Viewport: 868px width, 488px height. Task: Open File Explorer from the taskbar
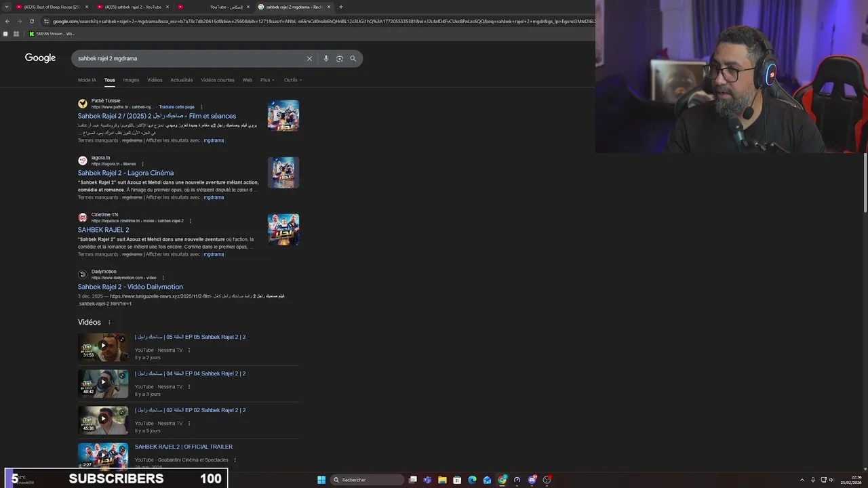point(442,480)
